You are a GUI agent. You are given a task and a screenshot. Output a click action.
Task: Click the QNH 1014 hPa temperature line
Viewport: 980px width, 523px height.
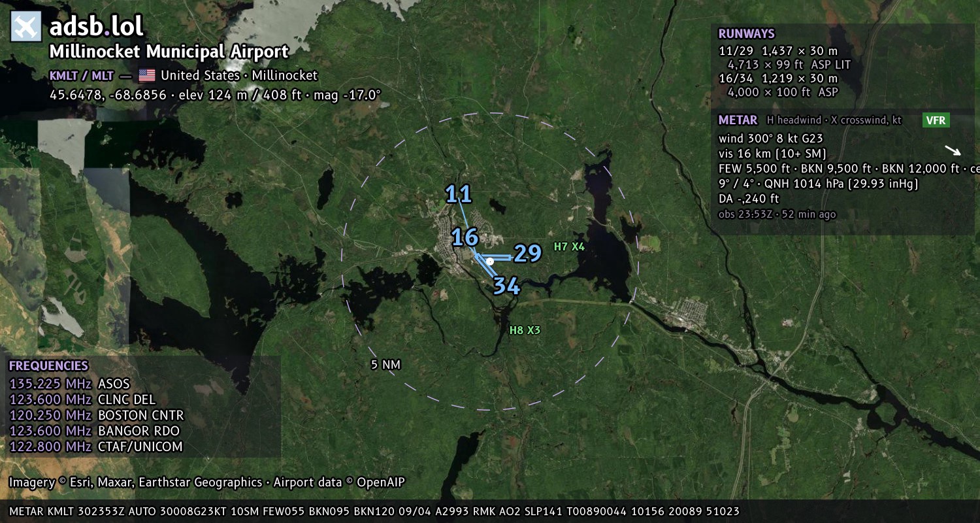point(819,184)
